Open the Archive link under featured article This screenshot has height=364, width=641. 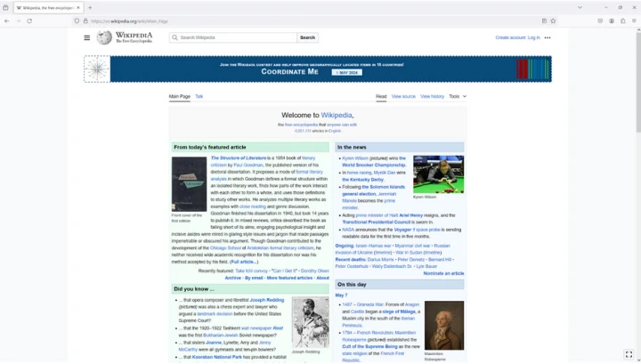(233, 278)
